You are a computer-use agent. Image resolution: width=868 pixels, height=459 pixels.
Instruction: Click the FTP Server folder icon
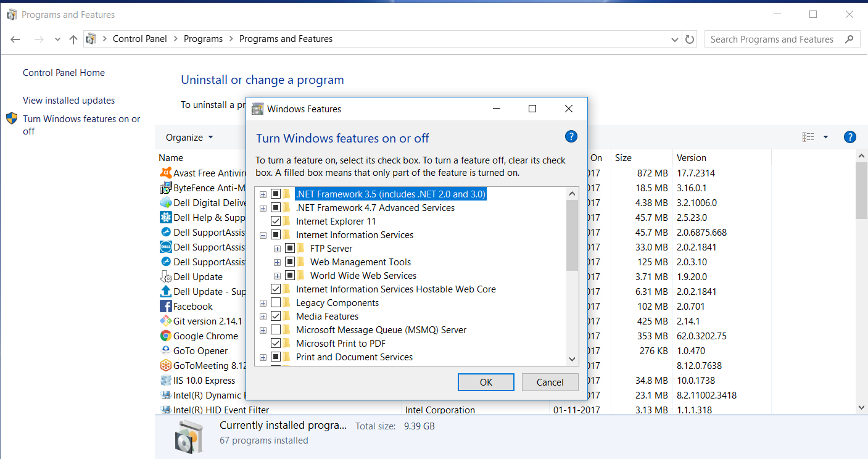coord(300,249)
